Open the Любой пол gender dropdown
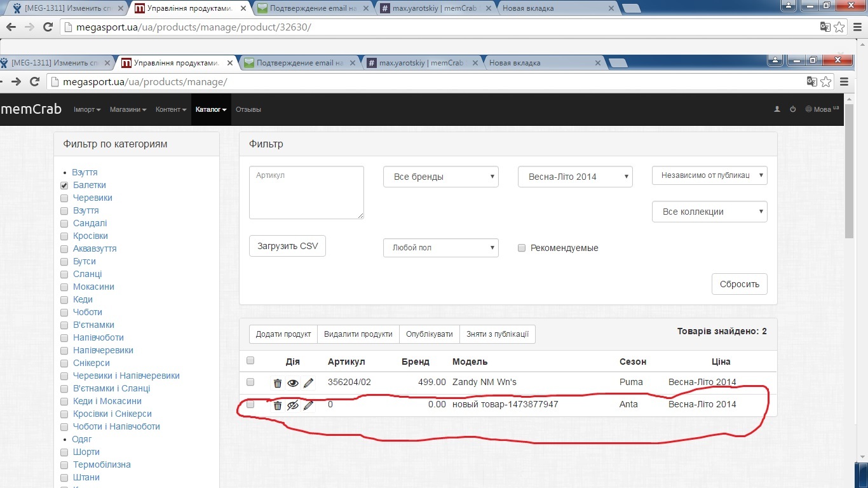The width and height of the screenshot is (868, 488). coord(440,248)
